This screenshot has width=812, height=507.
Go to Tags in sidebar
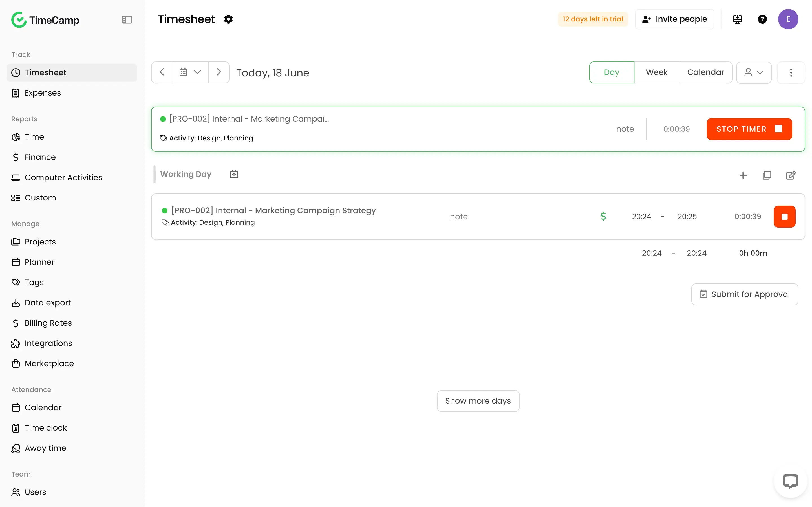72,282
